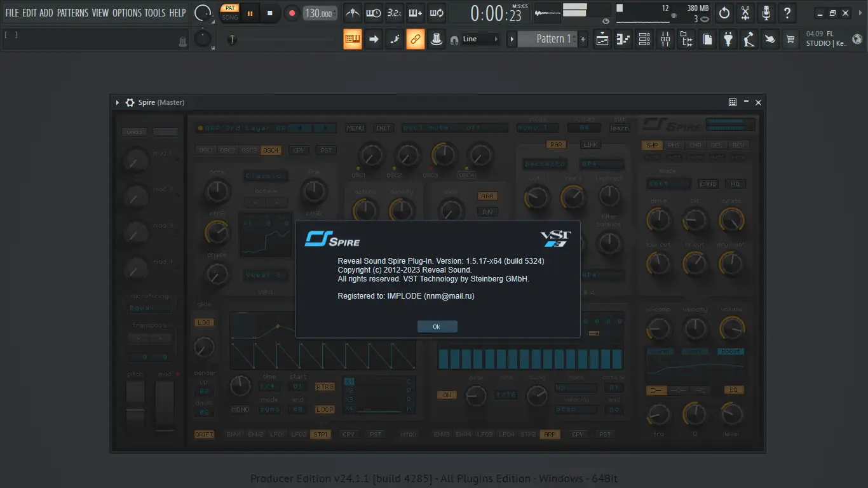Screen dimensions: 868x488
Task: Toggle overdub blend recording icon
Action: (416, 13)
